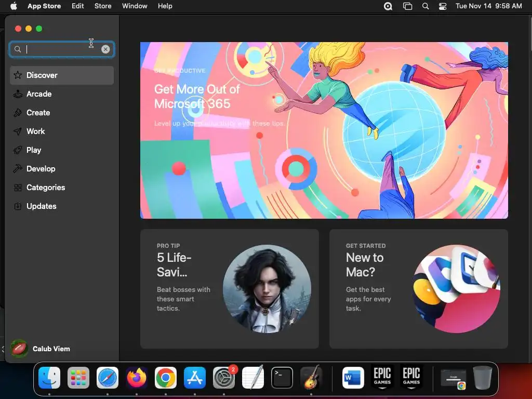Click the date and time in menu bar
The image size is (532, 399).
pos(488,6)
